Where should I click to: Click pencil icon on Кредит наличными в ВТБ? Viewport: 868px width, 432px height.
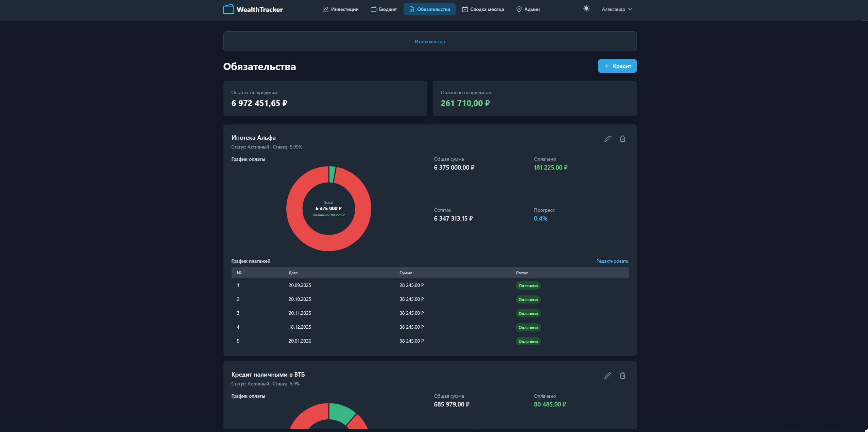[x=607, y=376]
